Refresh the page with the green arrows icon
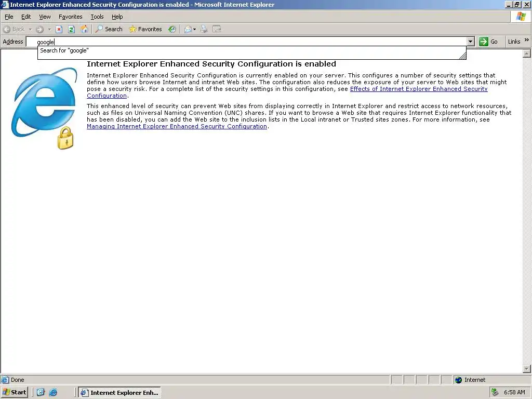Image resolution: width=532 pixels, height=399 pixels. 71,29
